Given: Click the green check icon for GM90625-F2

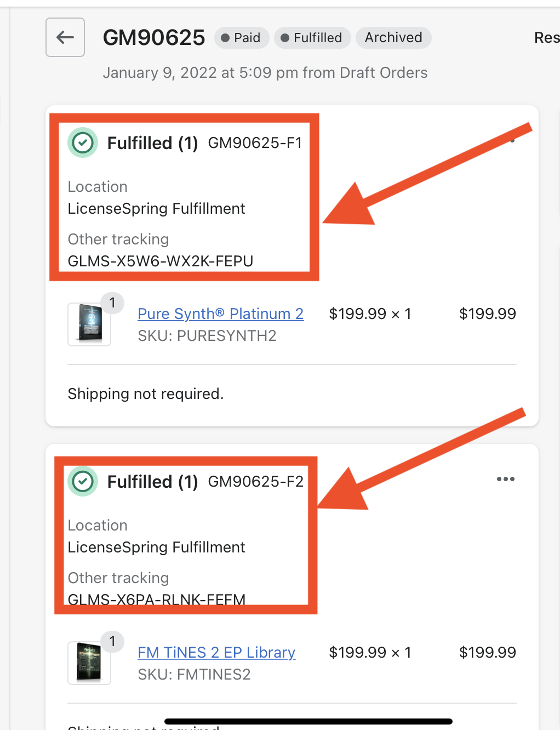Looking at the screenshot, I should pos(83,482).
